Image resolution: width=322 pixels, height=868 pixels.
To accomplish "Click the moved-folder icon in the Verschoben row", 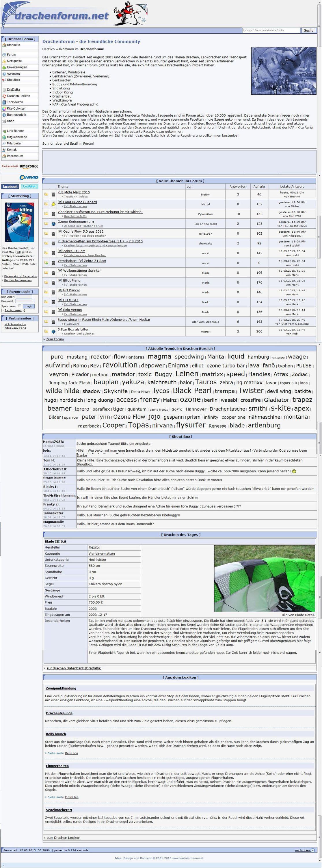I will [x=46, y=263].
